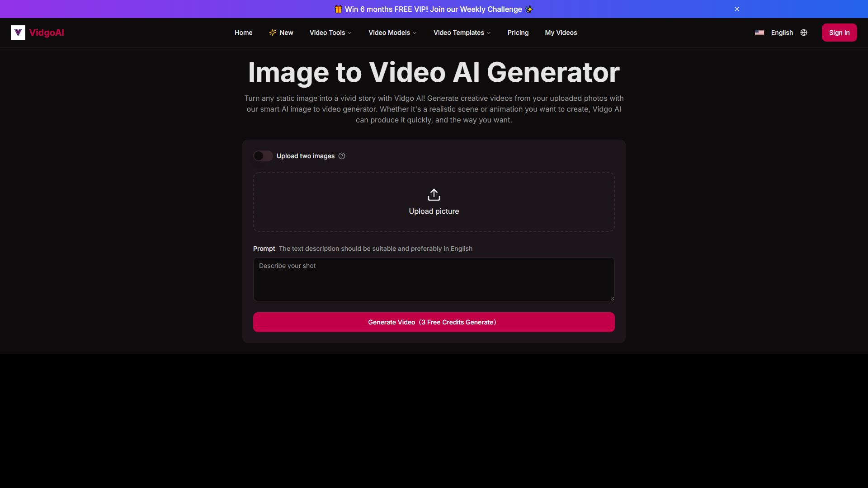Click the Generate Video button
Viewport: 868px width, 488px height.
coord(434,322)
